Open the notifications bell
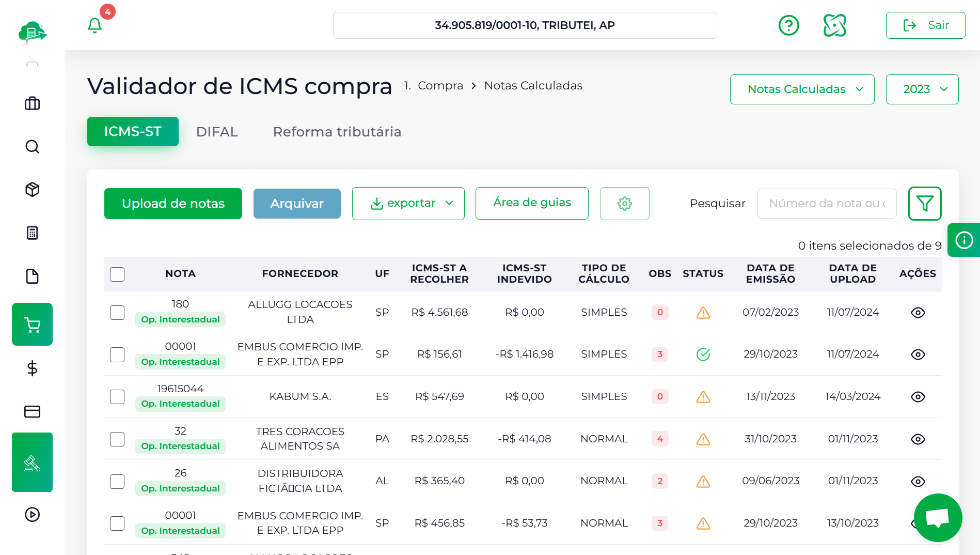The height and width of the screenshot is (555, 980). click(x=94, y=25)
